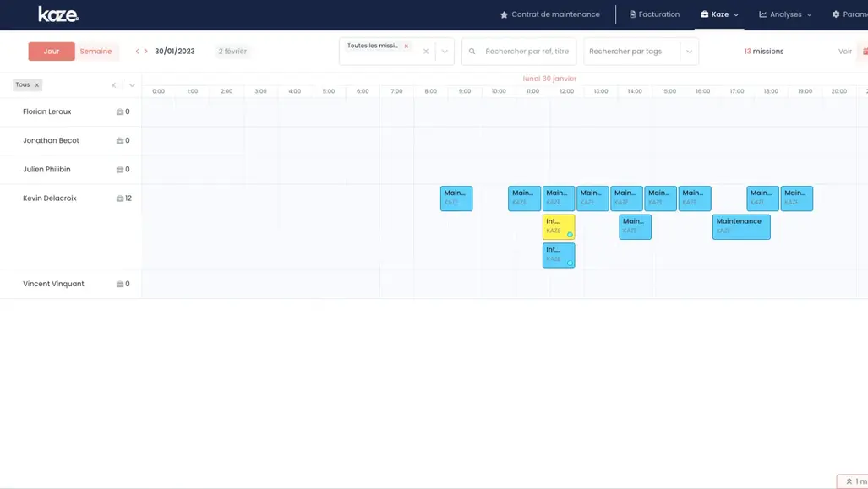This screenshot has width=868, height=489.
Task: Go to previous day arrow
Action: (x=137, y=51)
